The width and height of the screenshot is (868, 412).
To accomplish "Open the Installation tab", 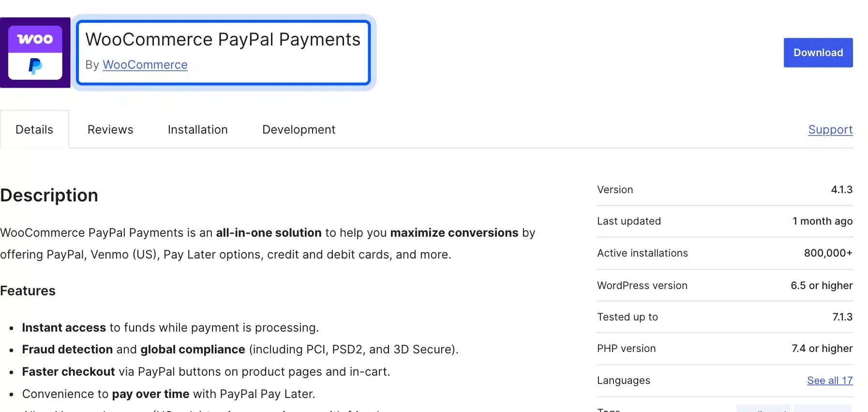I will (197, 130).
